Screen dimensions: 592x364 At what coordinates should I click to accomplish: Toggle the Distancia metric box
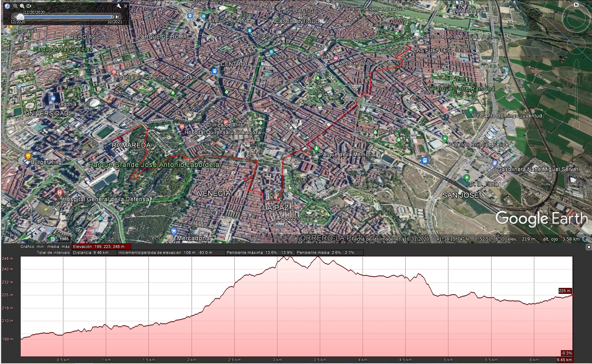[x=94, y=253]
